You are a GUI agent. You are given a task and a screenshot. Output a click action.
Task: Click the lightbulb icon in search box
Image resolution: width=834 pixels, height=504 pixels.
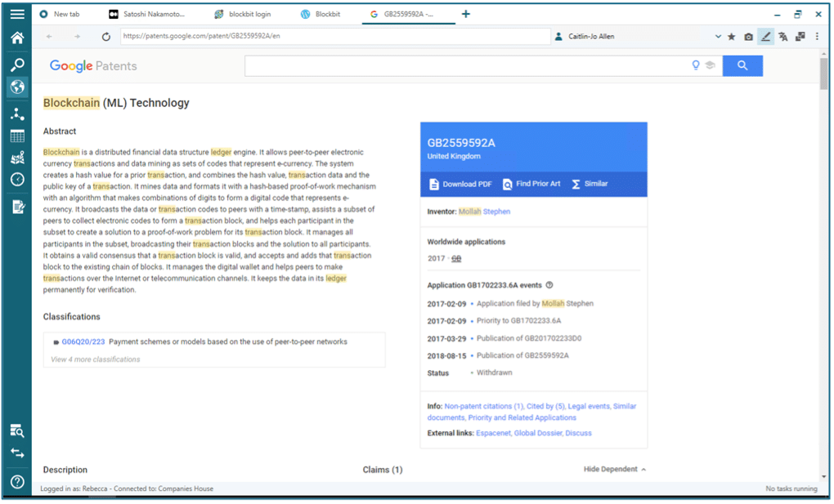(x=696, y=65)
